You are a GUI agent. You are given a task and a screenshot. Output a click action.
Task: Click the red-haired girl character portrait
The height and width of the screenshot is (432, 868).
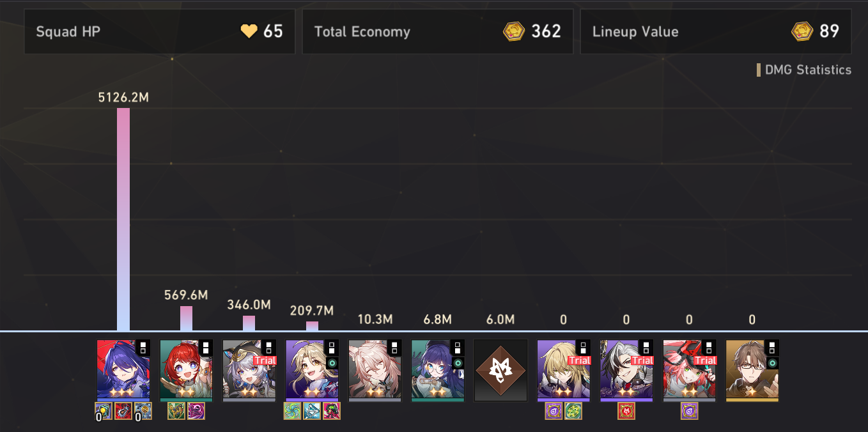186,371
